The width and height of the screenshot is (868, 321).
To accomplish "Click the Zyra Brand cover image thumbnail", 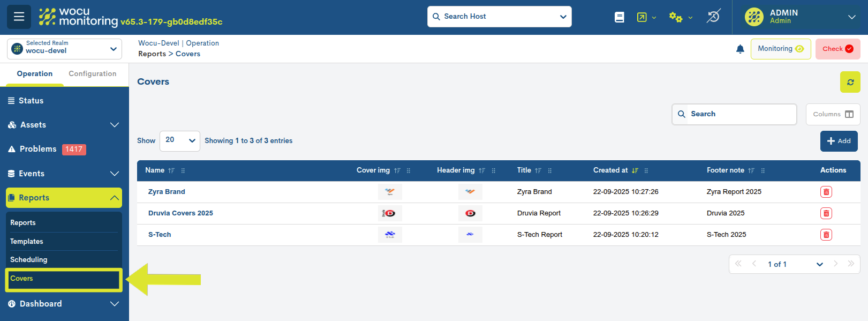I will pyautogui.click(x=390, y=192).
